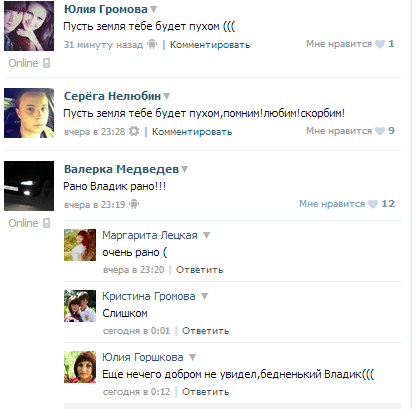This screenshot has width=412, height=409.
Task: Reply to Кристина Громова's comment 'Слишком'
Action: (x=205, y=331)
